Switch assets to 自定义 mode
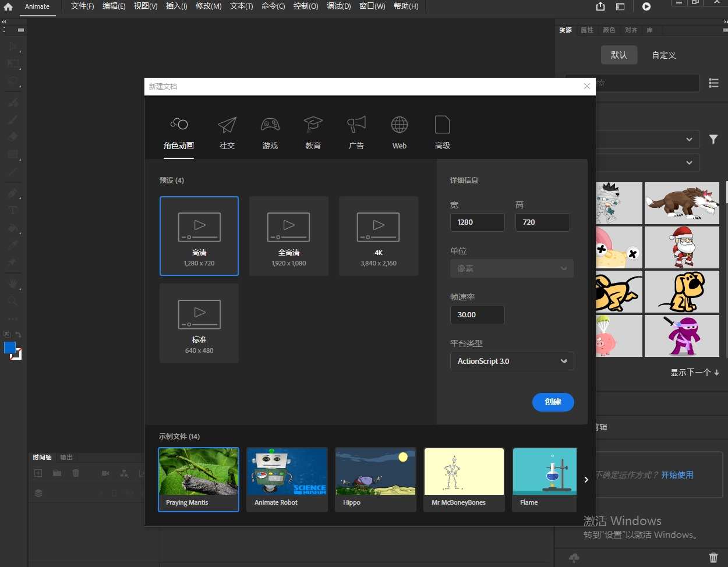 tap(663, 55)
